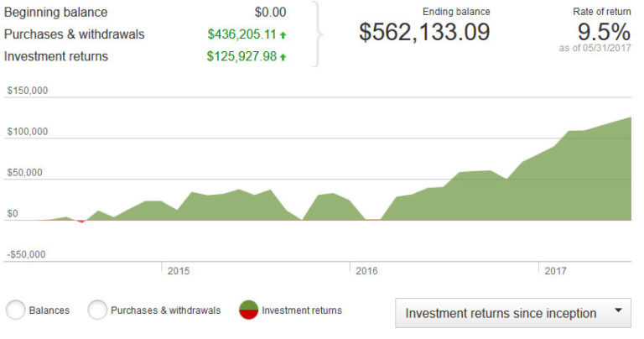Click the red negative dip on chart
This screenshot has height=339, width=644.
coord(81,221)
